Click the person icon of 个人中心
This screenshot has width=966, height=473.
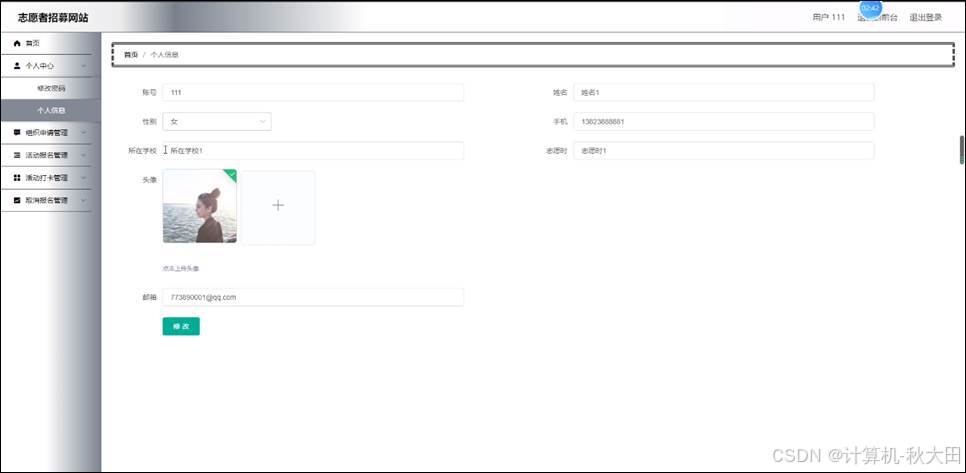(17, 65)
